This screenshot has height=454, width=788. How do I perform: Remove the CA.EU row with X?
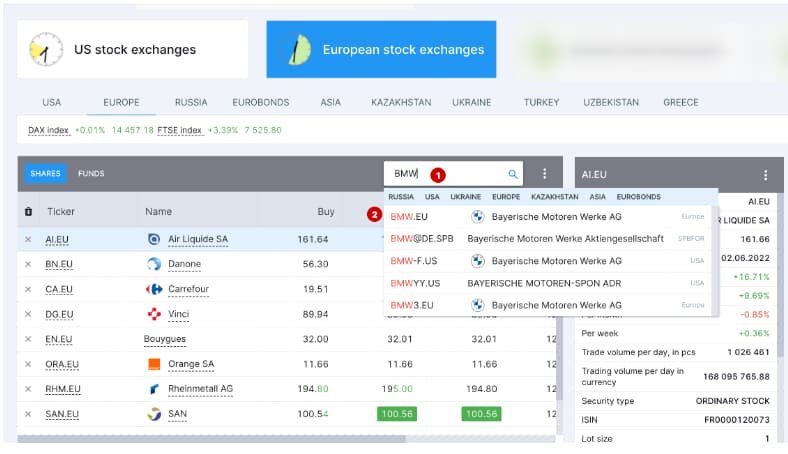click(x=28, y=289)
